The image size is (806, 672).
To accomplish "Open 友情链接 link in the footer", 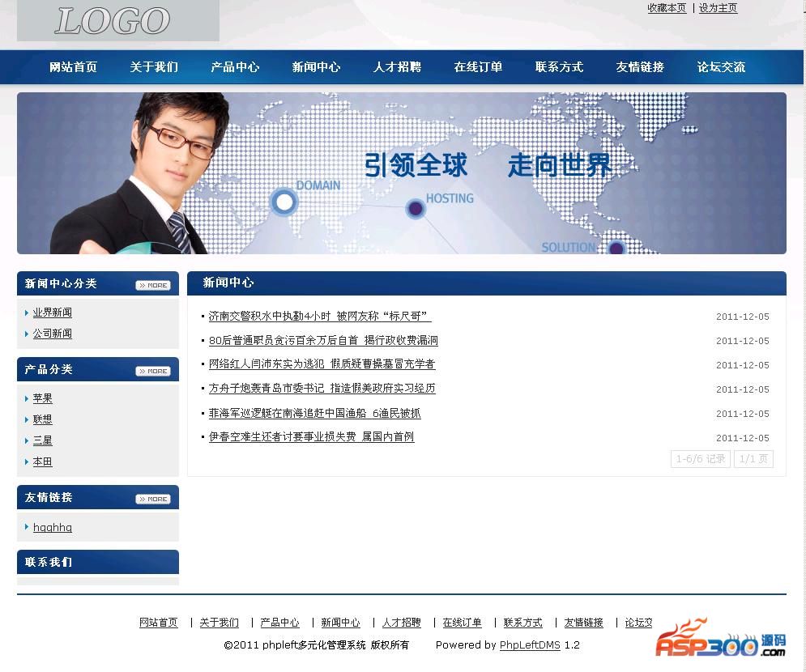I will click(x=583, y=623).
